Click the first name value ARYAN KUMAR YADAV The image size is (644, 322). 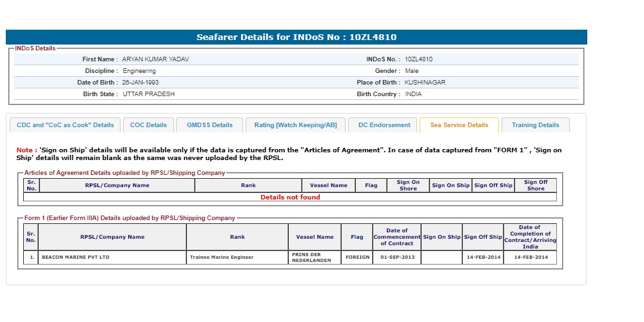[x=155, y=59]
